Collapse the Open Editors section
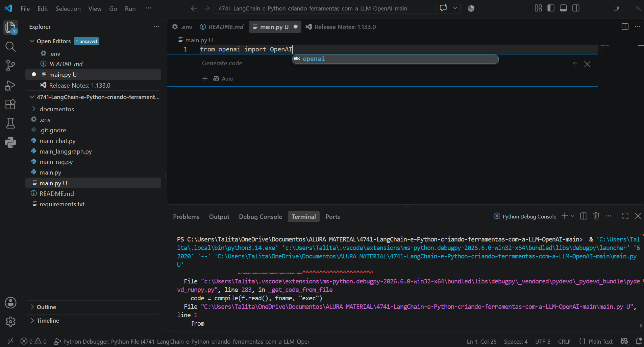Screen dimensions: 644x347 [54, 41]
